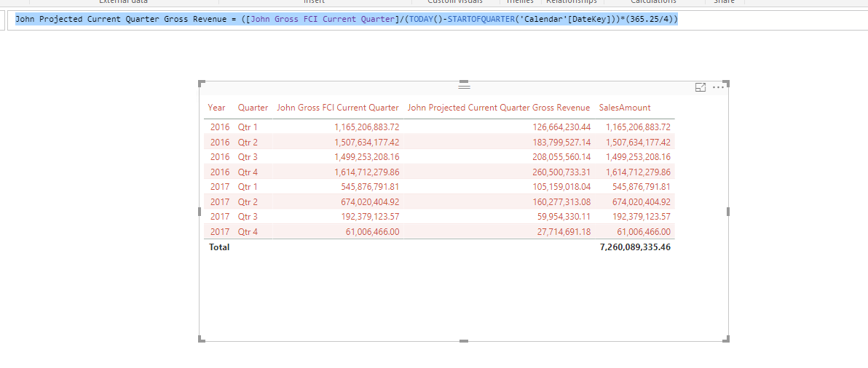Select the 260,500,733.31 cell
The width and height of the screenshot is (868, 368).
tap(561, 172)
